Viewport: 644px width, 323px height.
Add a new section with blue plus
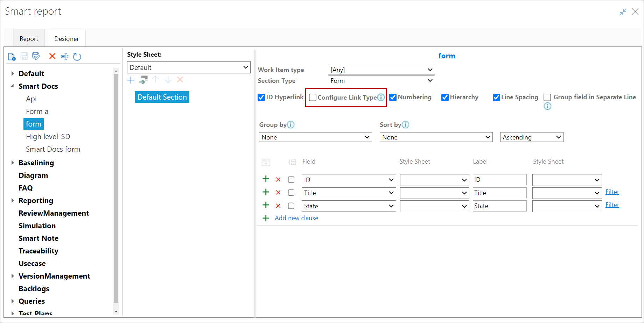point(131,80)
